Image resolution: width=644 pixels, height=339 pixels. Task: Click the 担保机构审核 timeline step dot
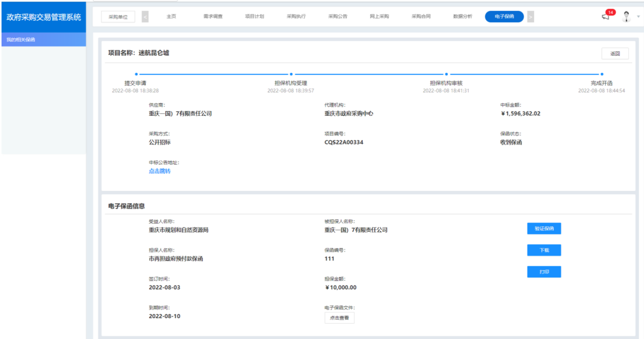point(446,74)
